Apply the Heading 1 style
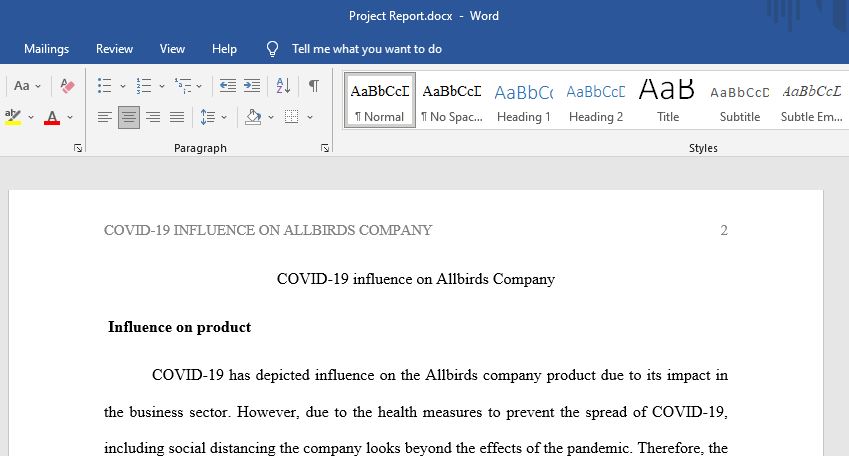 524,100
